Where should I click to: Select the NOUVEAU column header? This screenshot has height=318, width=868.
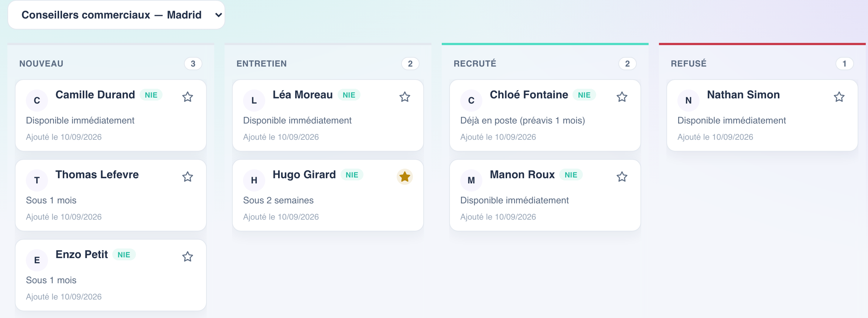point(41,64)
